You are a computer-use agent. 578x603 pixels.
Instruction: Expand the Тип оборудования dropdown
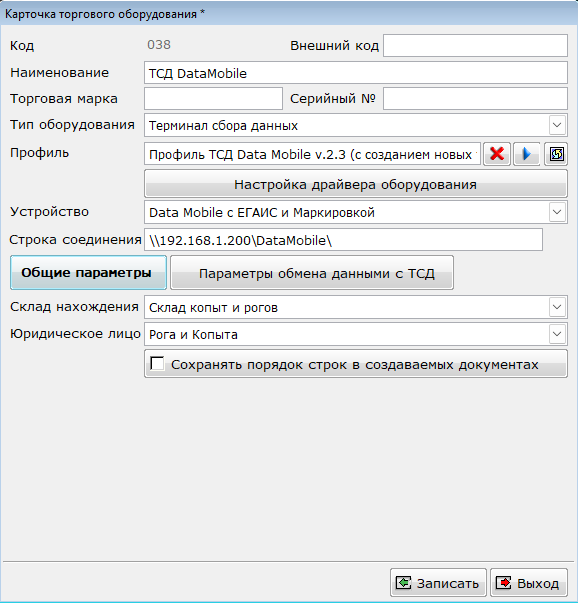(x=557, y=125)
